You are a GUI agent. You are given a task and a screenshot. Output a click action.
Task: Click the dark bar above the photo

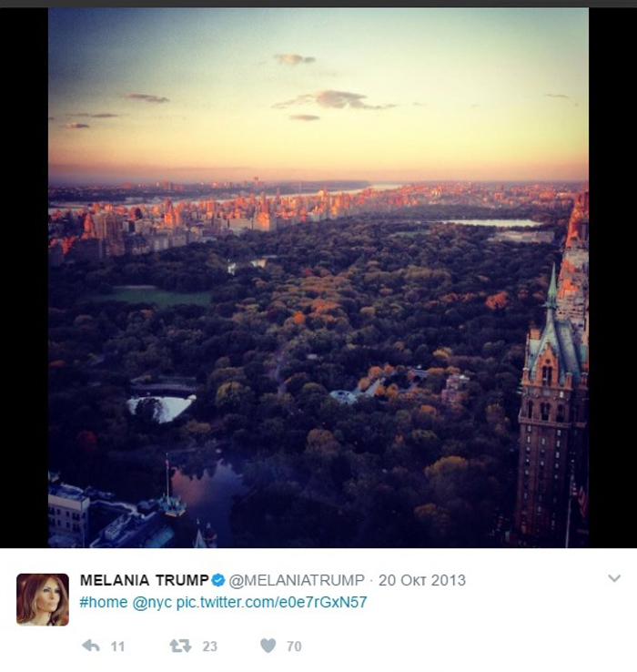(x=318, y=4)
